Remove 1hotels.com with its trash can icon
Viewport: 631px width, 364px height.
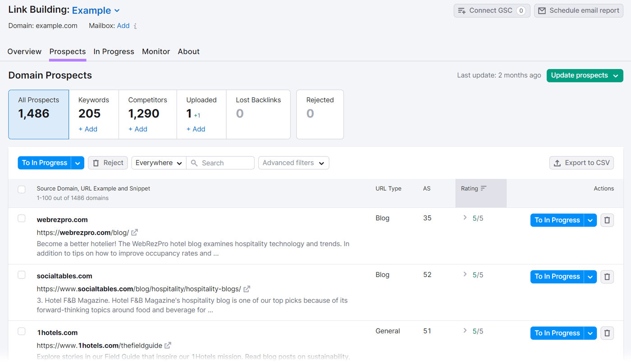pos(607,333)
